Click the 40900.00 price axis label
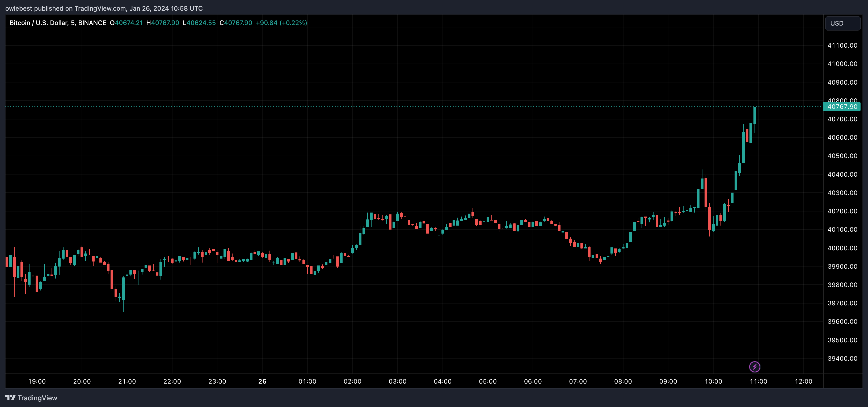 (x=842, y=82)
